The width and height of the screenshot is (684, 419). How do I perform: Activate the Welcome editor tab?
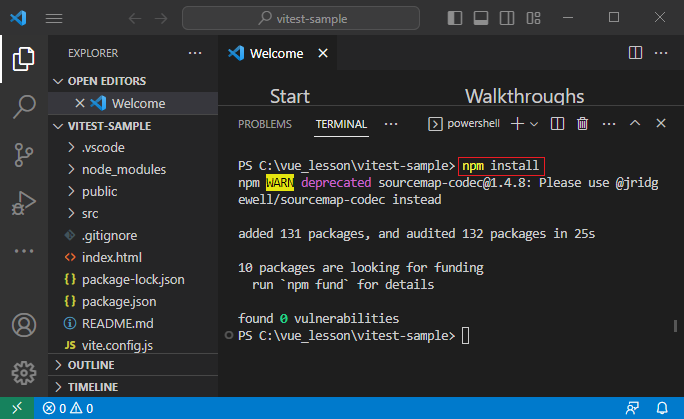coord(277,53)
